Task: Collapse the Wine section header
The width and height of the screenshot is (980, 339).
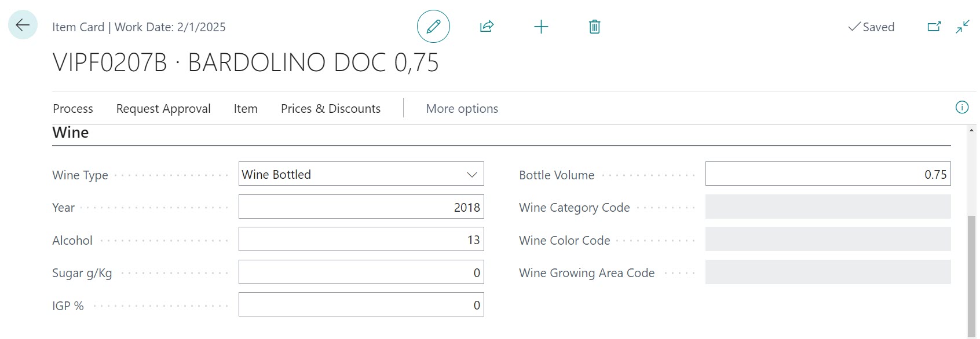Action: tap(71, 132)
